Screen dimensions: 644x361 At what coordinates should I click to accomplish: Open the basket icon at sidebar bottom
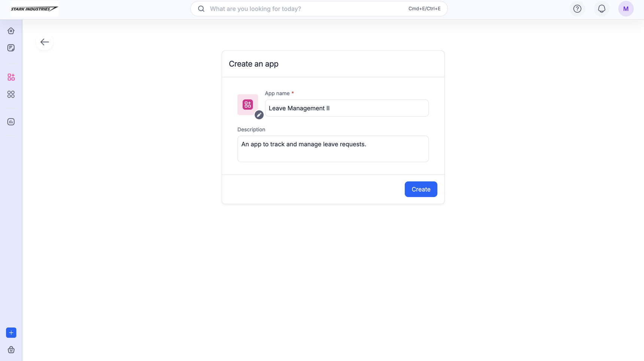tap(11, 350)
